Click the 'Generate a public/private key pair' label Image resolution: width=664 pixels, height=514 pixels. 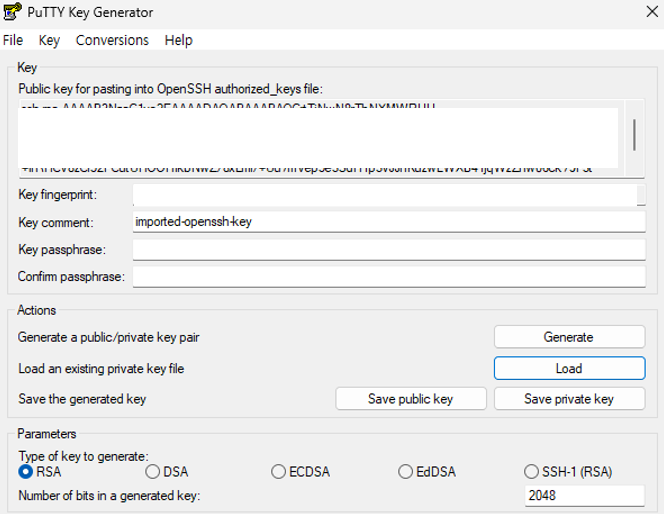pos(108,337)
